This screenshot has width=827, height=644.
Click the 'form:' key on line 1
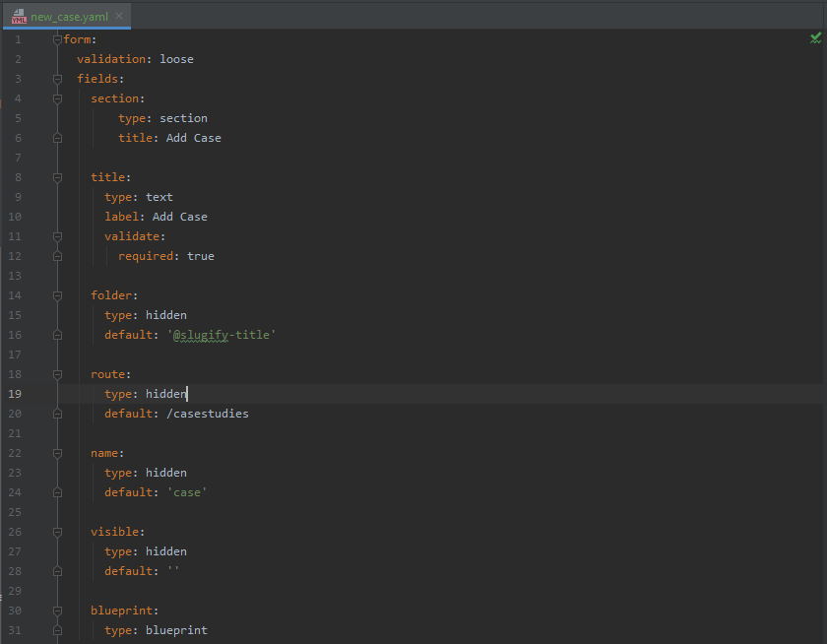click(80, 39)
